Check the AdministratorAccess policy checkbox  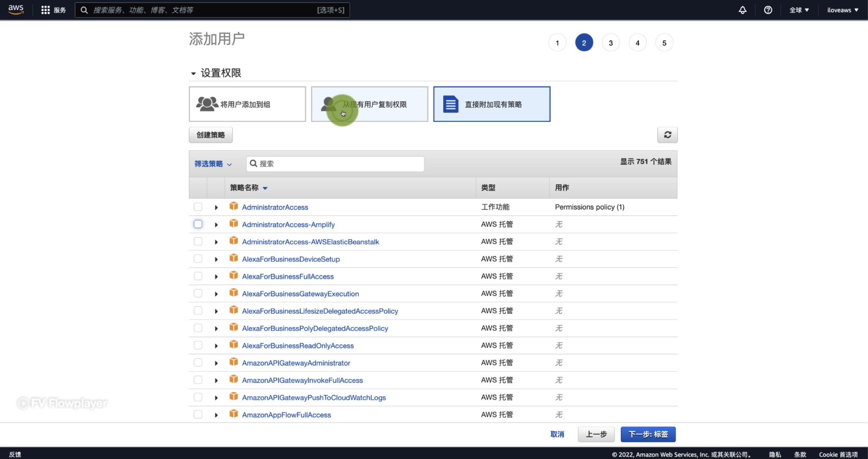coord(198,207)
